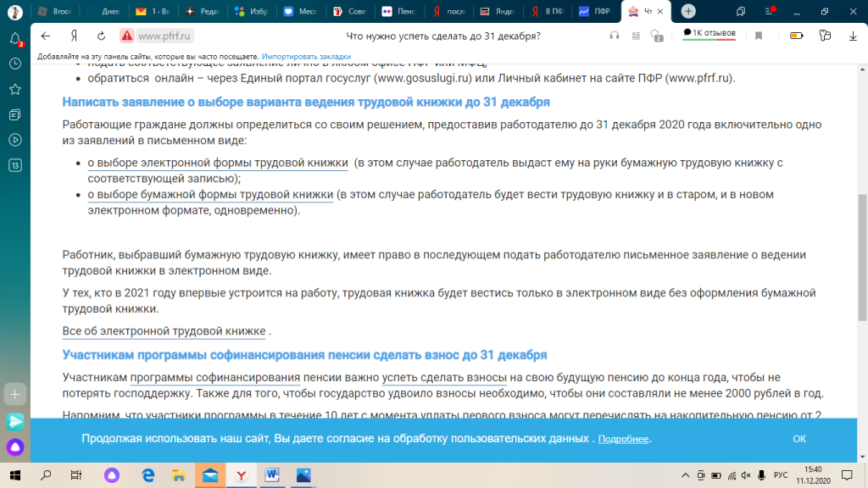Launch Alice assistant from the left sidebar
868x488 pixels.
(x=14, y=447)
